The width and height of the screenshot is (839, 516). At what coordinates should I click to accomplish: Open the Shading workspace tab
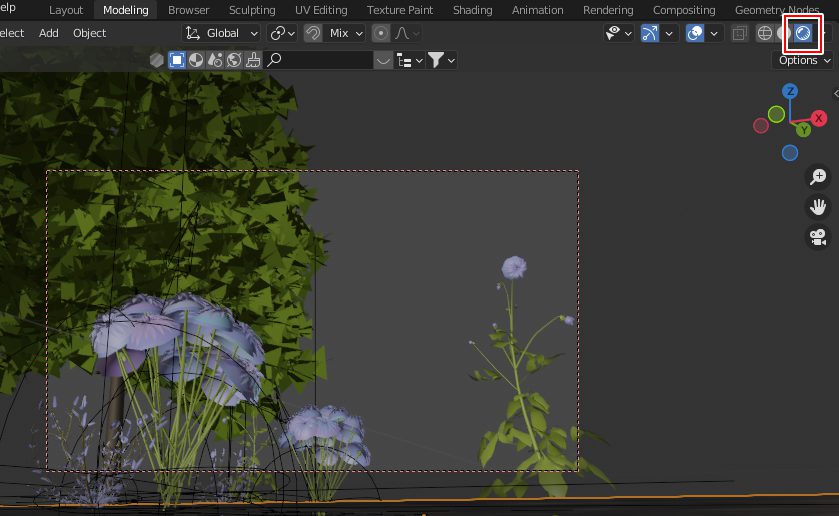(472, 10)
